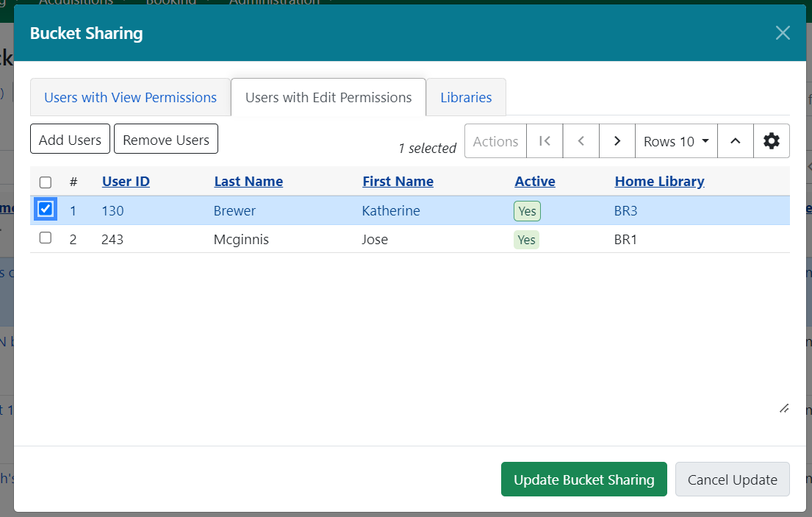Screen dimensions: 812x517
Task: Switch to Users with View Permissions tab
Action: [x=130, y=97]
